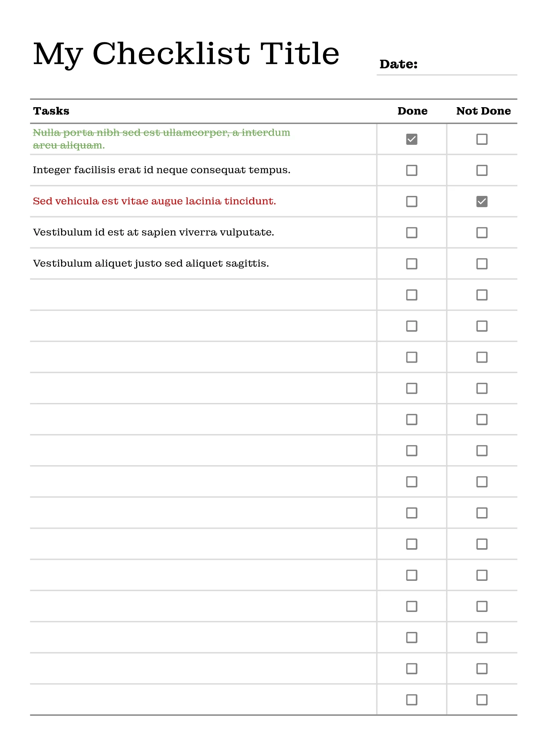
Task: Click the 'Tasks' column header
Action: coord(51,111)
